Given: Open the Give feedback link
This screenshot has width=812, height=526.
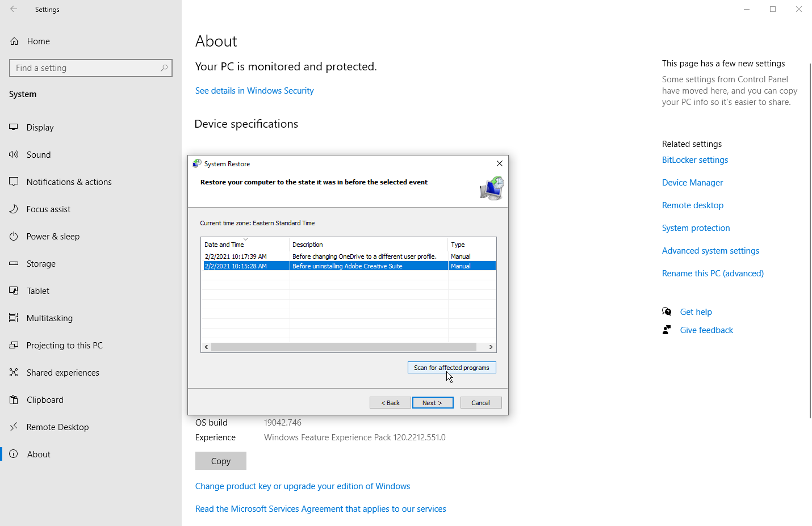Looking at the screenshot, I should coord(706,330).
